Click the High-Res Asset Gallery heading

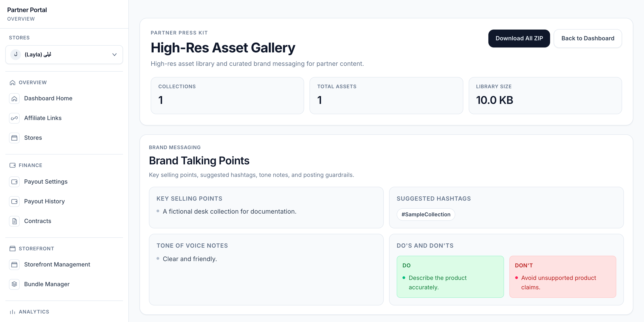pos(223,48)
